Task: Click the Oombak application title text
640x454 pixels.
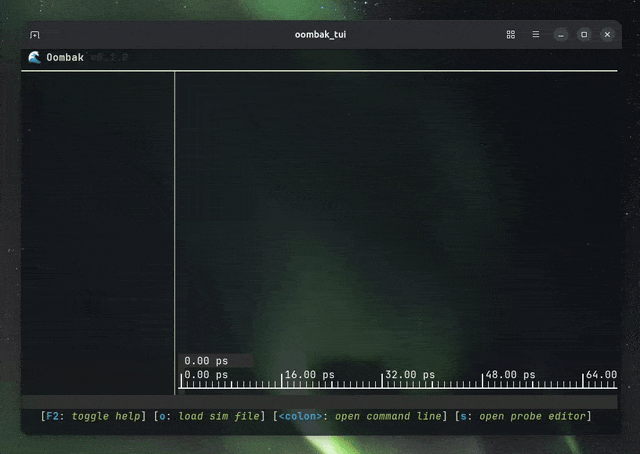Action: (65, 57)
